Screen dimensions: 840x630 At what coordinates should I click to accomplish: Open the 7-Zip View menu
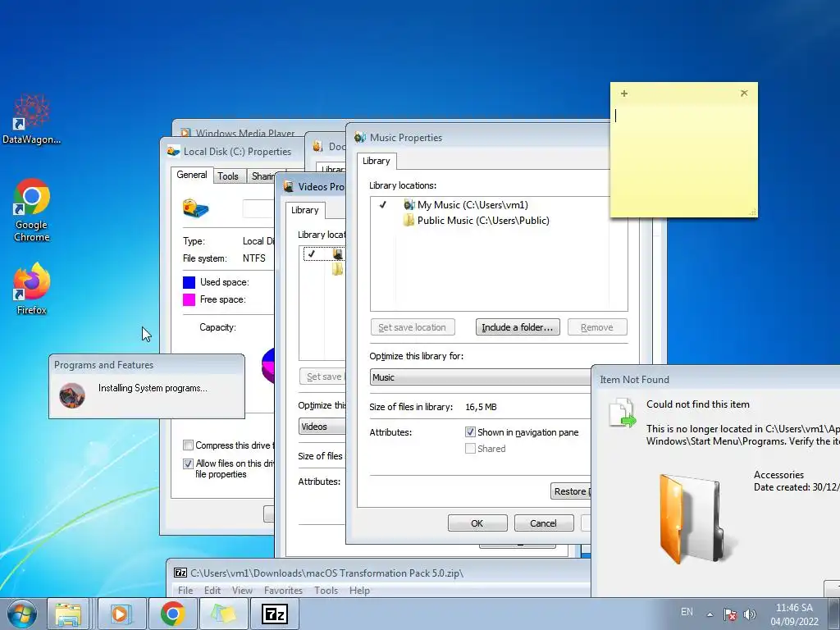click(242, 591)
